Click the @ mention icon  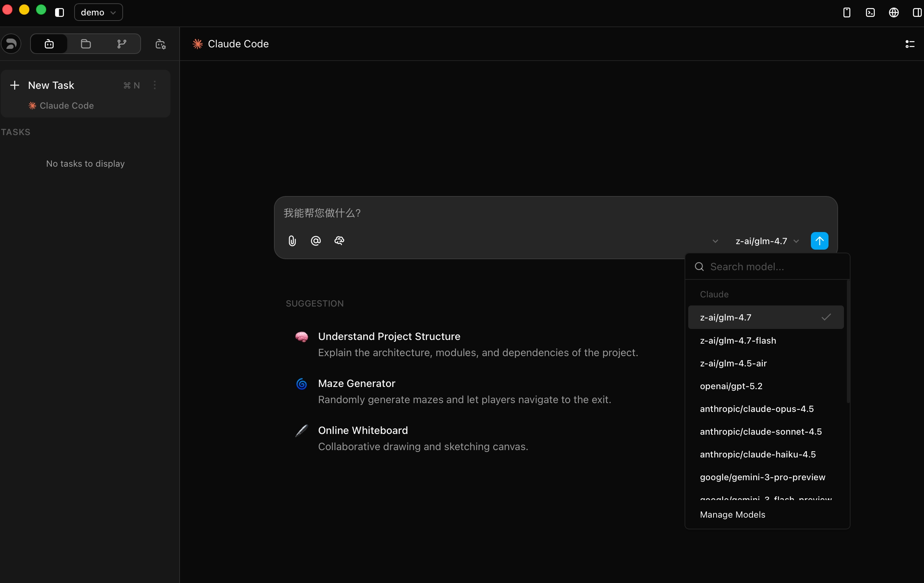(315, 241)
